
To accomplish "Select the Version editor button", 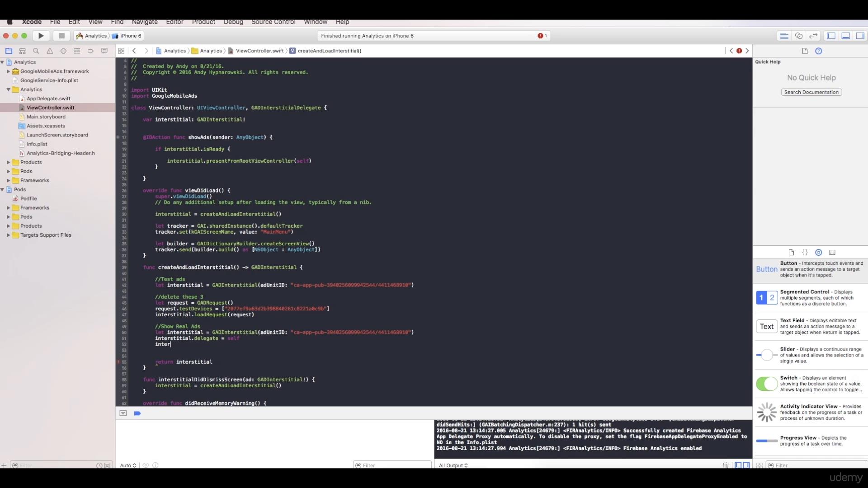I will 813,36.
